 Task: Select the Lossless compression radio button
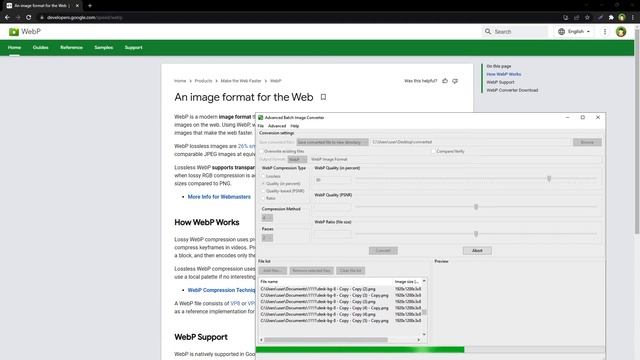(263, 176)
